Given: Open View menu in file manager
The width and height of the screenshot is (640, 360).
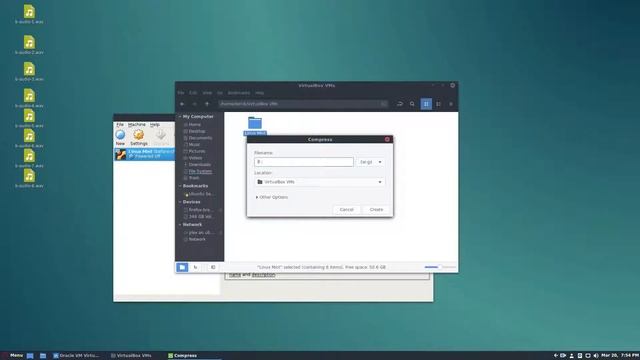Looking at the screenshot, I should 207,93.
